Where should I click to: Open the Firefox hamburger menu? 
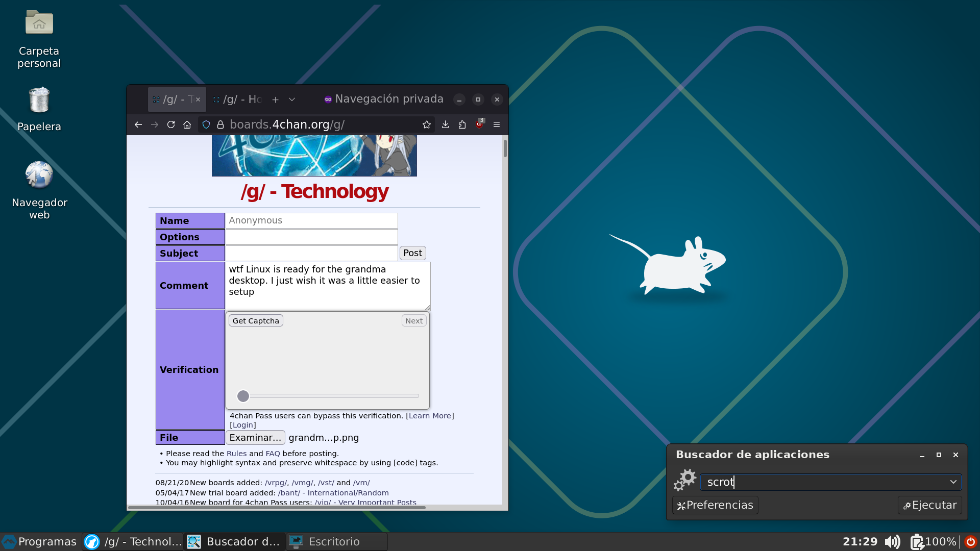tap(496, 124)
